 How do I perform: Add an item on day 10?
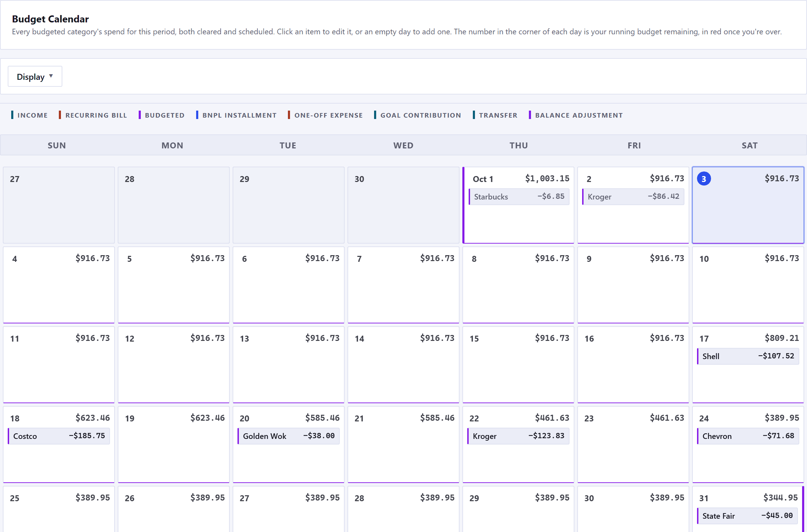pos(748,285)
